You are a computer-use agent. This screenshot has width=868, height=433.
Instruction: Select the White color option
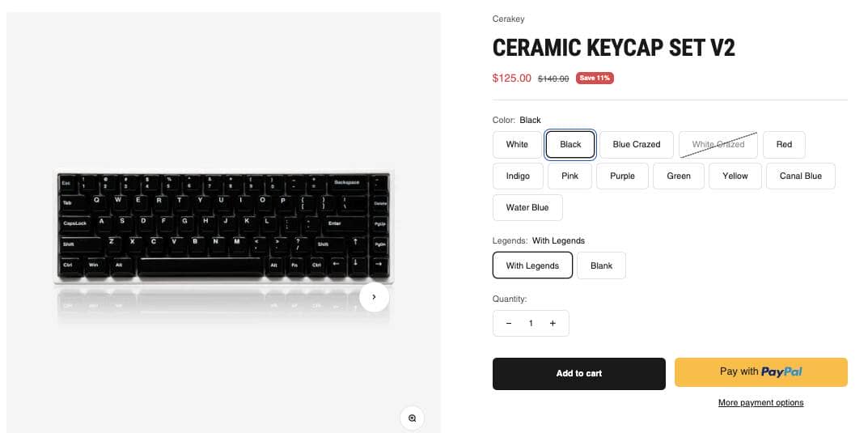tap(517, 145)
